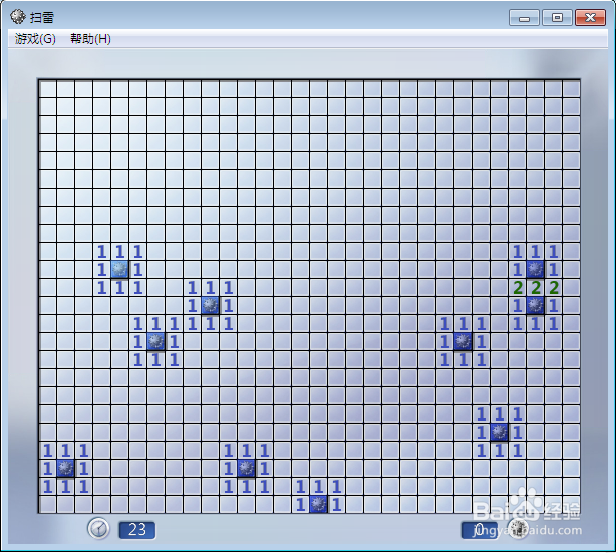The height and width of the screenshot is (553, 616).
Task: Close the Minesweeper window
Action: (590, 18)
